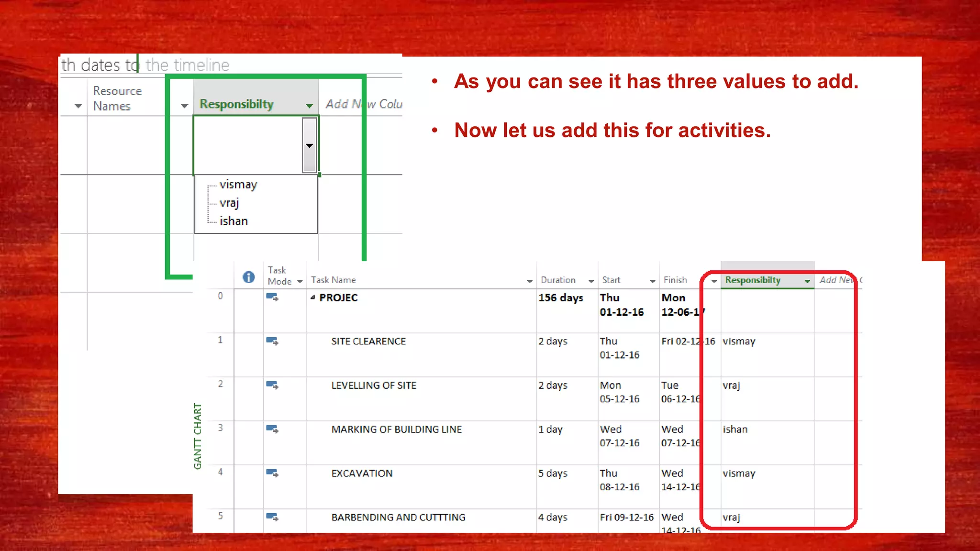Click task mode icon for MARKING OF BUILDING LINE
This screenshot has width=980, height=551.
(272, 429)
